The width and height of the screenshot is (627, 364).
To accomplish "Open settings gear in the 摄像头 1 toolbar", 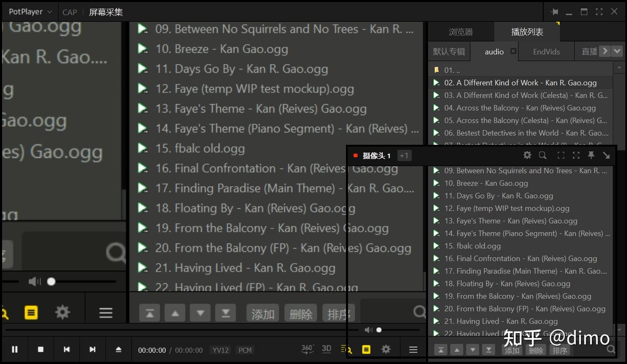I will pyautogui.click(x=527, y=156).
